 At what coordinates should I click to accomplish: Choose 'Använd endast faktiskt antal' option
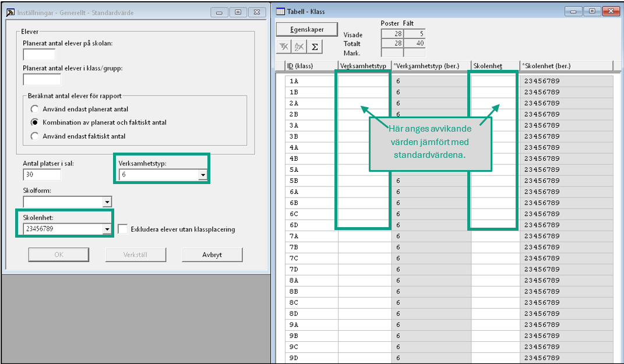(35, 136)
